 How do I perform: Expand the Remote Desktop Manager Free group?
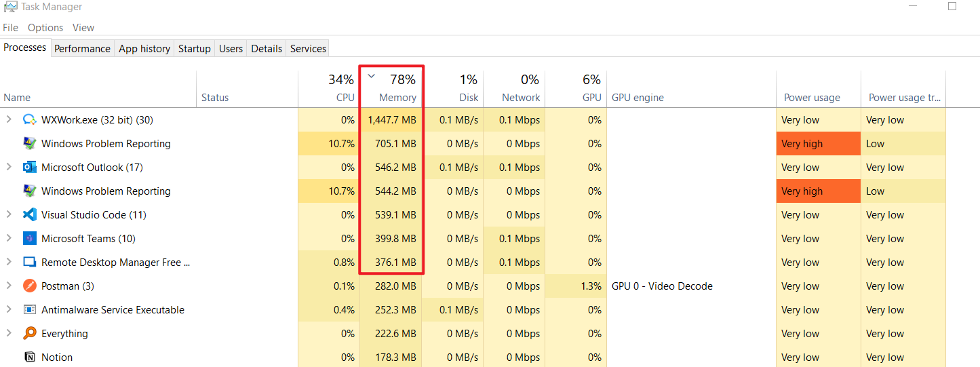pos(9,263)
